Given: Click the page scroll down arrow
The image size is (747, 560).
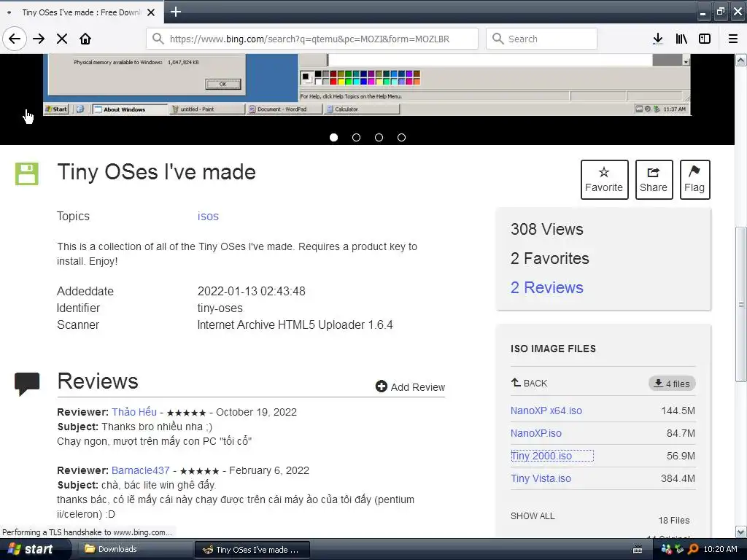Looking at the screenshot, I should [x=741, y=532].
